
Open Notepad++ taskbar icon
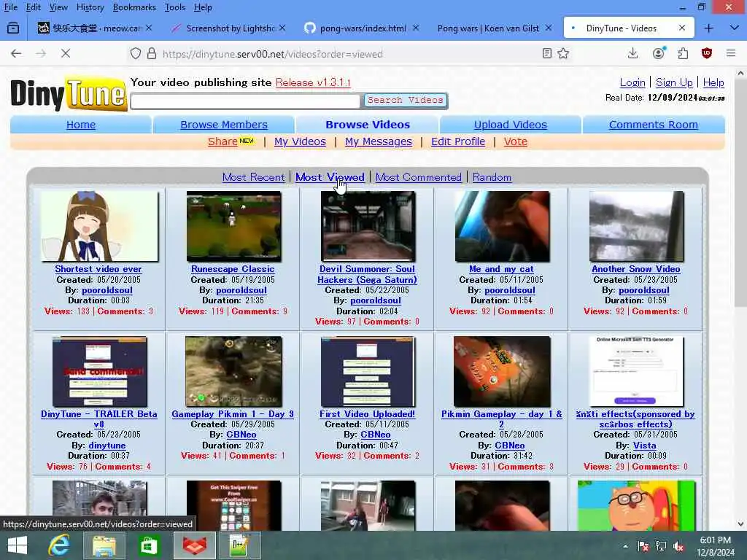tap(239, 545)
